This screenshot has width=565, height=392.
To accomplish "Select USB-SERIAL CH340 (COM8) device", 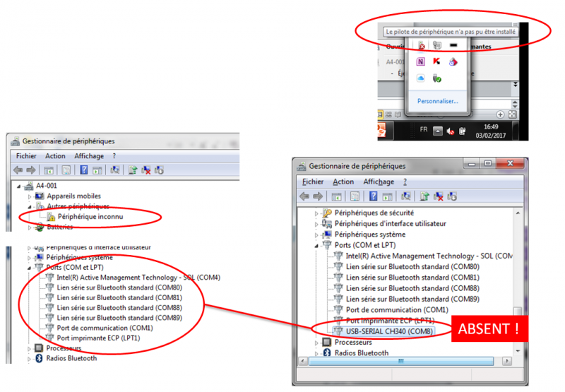I will click(389, 331).
